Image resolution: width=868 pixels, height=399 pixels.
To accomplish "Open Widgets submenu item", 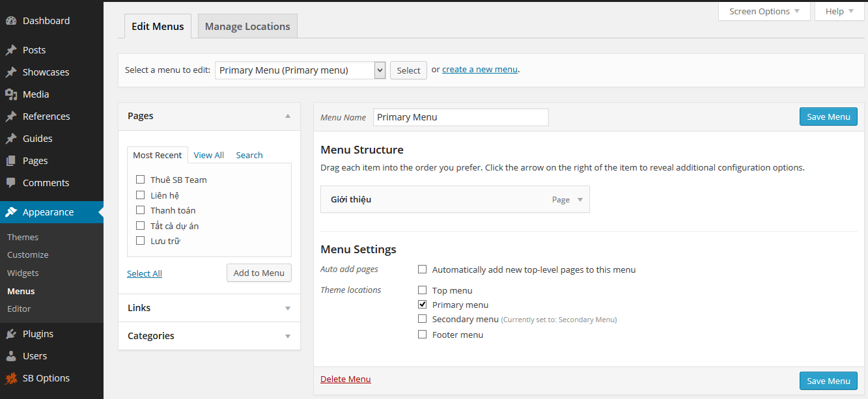I will point(23,273).
